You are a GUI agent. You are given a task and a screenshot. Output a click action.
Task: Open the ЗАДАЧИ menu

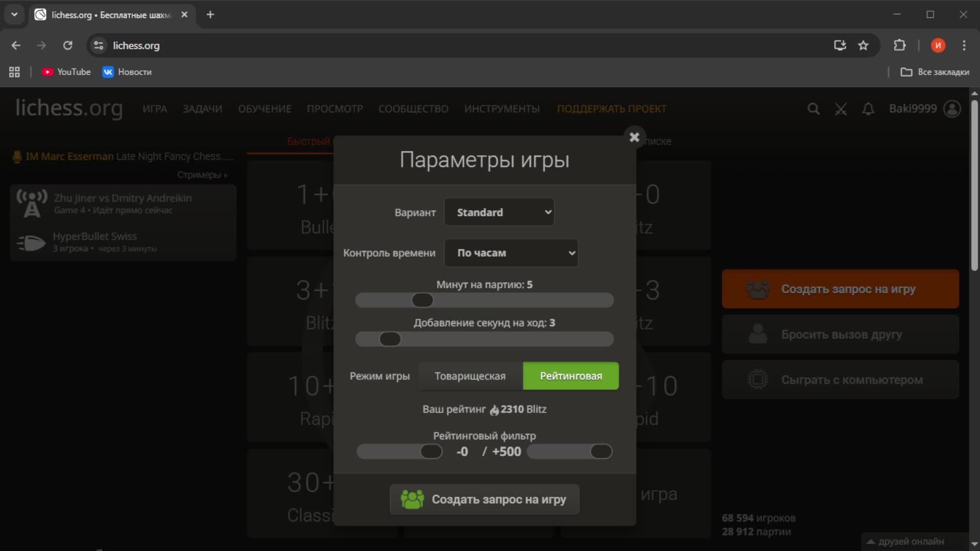pyautogui.click(x=202, y=109)
